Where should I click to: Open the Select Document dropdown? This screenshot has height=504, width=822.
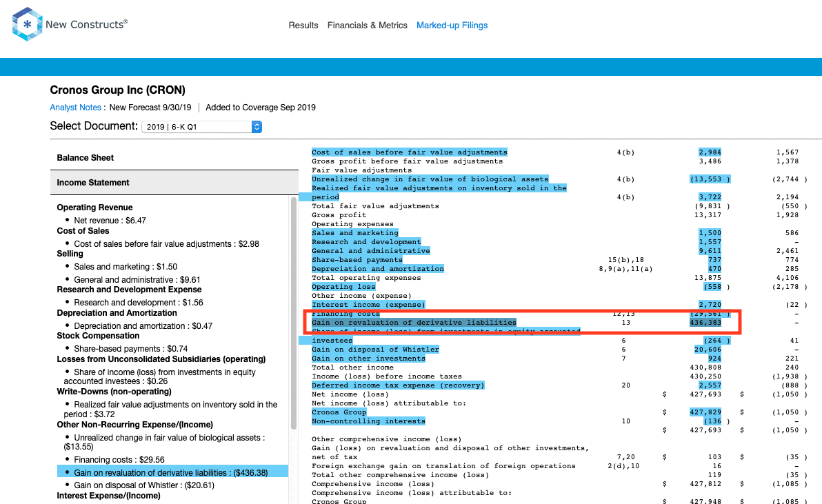(202, 127)
